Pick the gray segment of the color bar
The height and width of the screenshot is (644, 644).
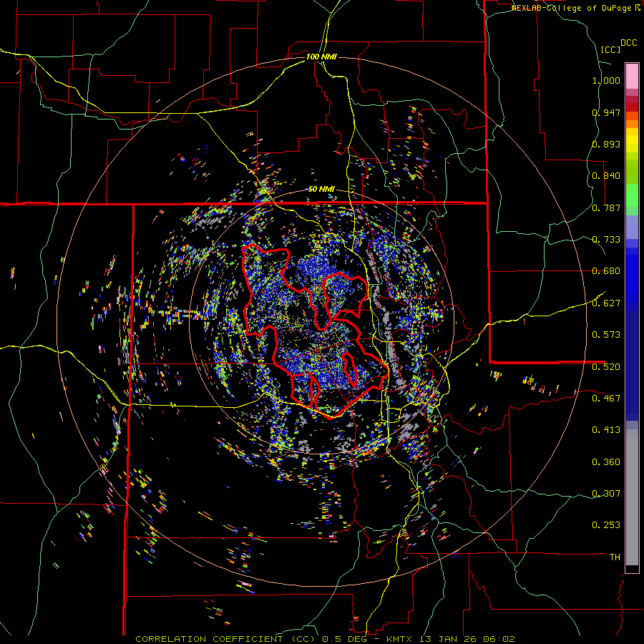(x=632, y=497)
